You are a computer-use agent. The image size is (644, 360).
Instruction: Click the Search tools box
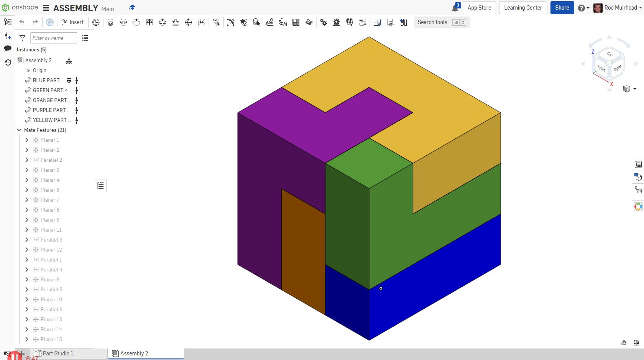pyautogui.click(x=442, y=22)
